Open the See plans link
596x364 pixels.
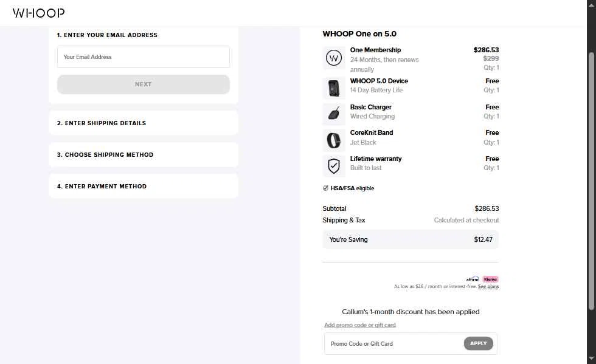[488, 286]
